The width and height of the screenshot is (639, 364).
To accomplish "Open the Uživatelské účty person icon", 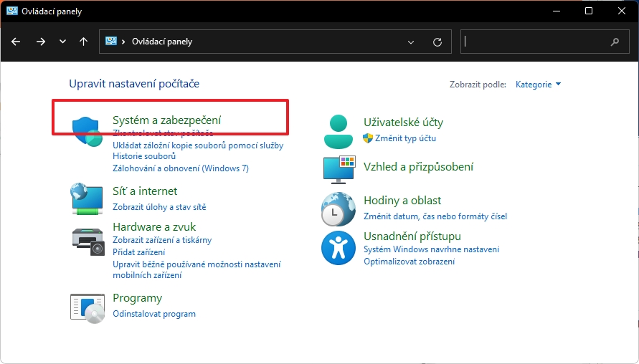I will click(339, 132).
